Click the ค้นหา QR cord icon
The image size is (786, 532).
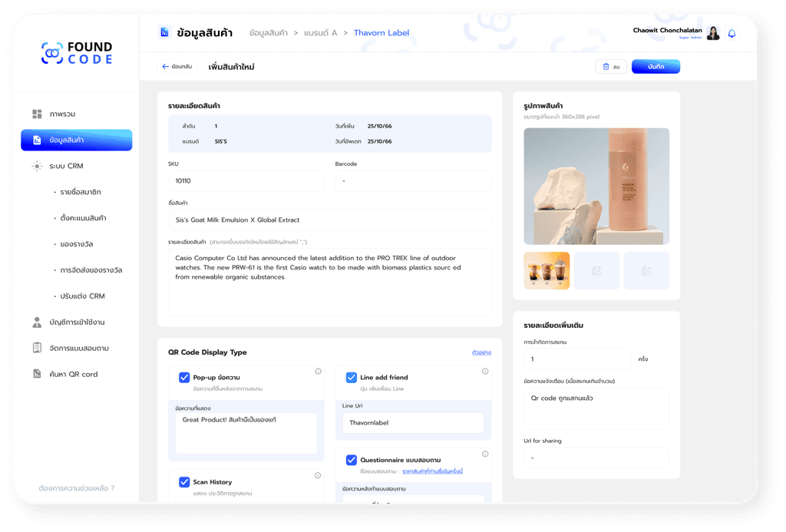click(x=37, y=374)
